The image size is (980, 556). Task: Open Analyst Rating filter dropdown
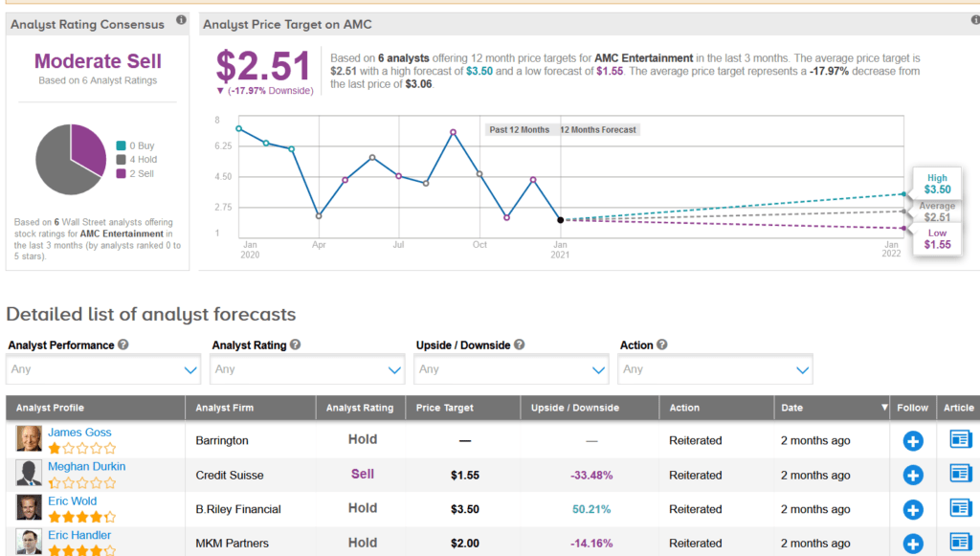(307, 369)
